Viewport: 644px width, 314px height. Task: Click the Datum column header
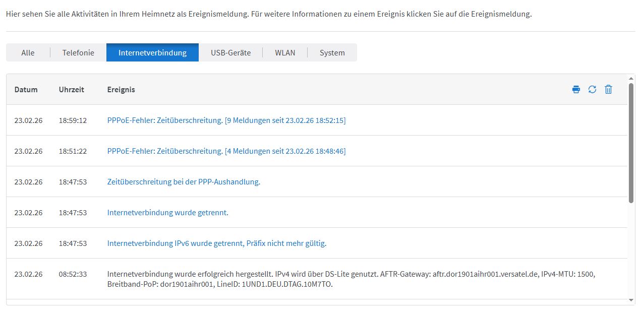coord(26,90)
